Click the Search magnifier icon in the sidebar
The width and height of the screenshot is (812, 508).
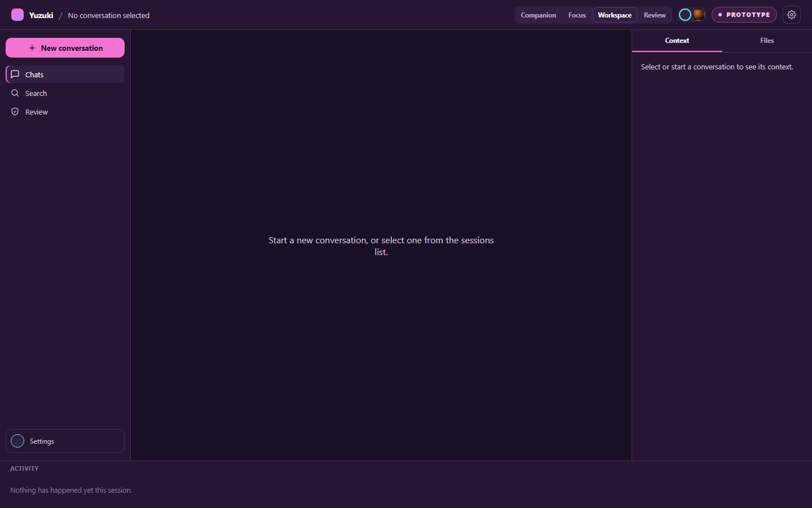click(x=15, y=93)
